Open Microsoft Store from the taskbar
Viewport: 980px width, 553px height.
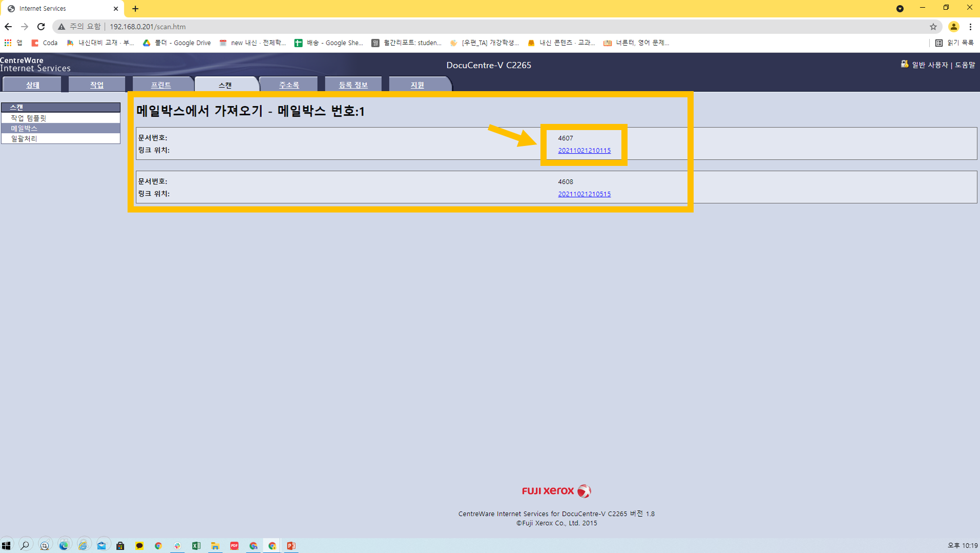tap(120, 545)
